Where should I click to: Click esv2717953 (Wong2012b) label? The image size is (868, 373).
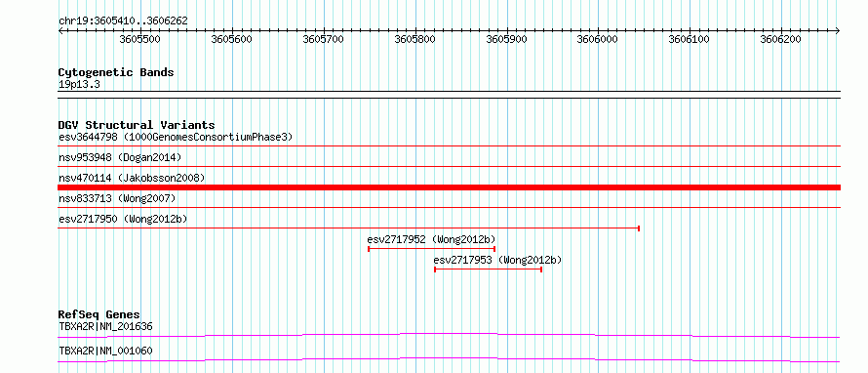497,260
